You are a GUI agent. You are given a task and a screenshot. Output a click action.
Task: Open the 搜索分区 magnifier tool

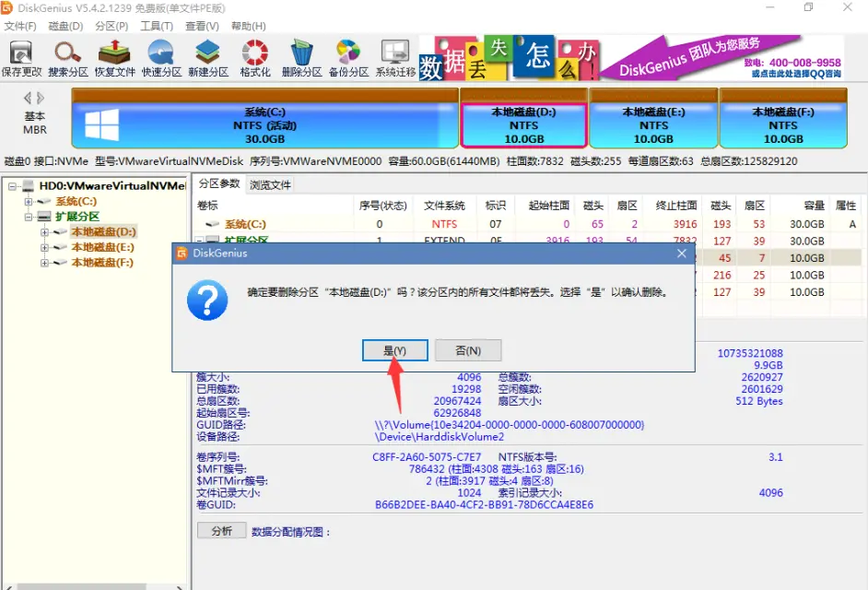pyautogui.click(x=67, y=58)
